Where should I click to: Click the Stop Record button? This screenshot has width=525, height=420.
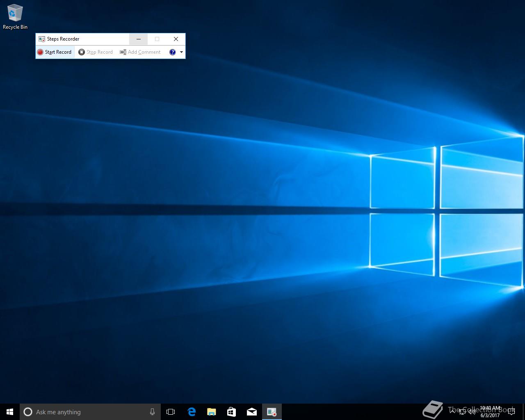96,52
